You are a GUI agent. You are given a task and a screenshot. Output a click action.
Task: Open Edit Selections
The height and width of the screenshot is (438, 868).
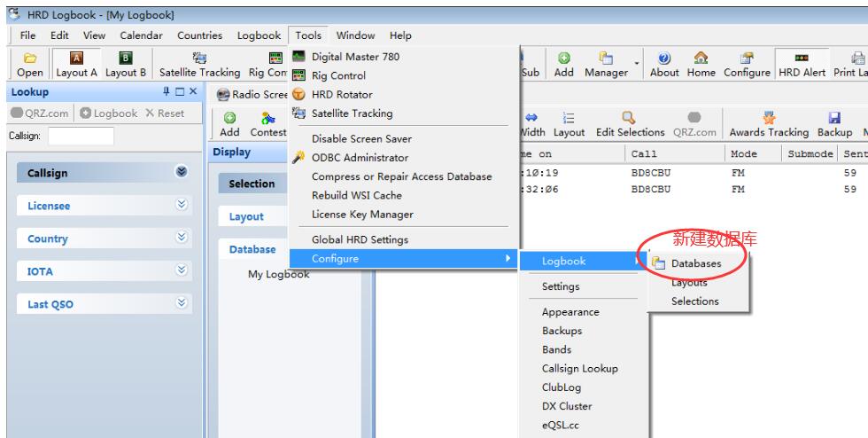pyautogui.click(x=630, y=124)
